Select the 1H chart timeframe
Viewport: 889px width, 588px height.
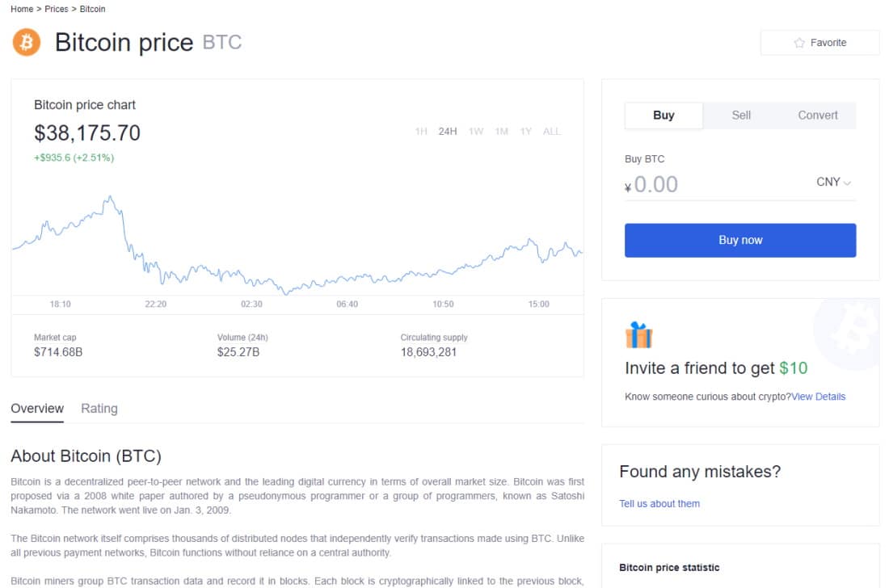[x=420, y=131]
